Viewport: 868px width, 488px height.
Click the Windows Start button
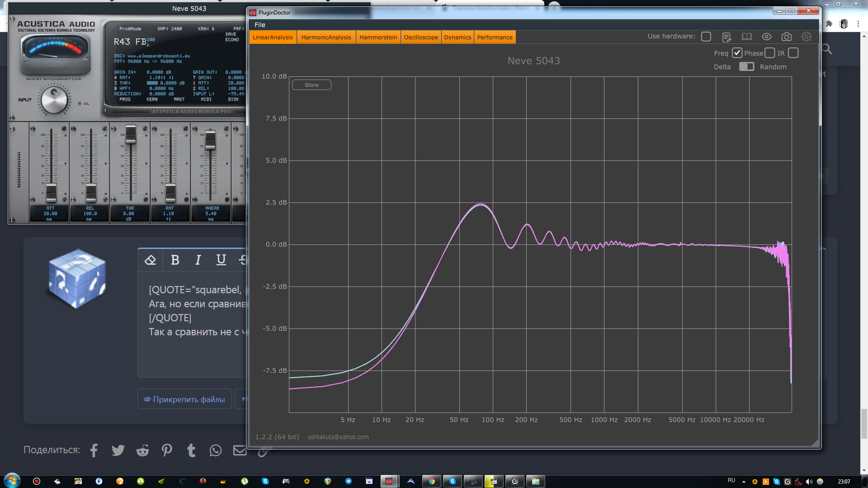(x=12, y=481)
